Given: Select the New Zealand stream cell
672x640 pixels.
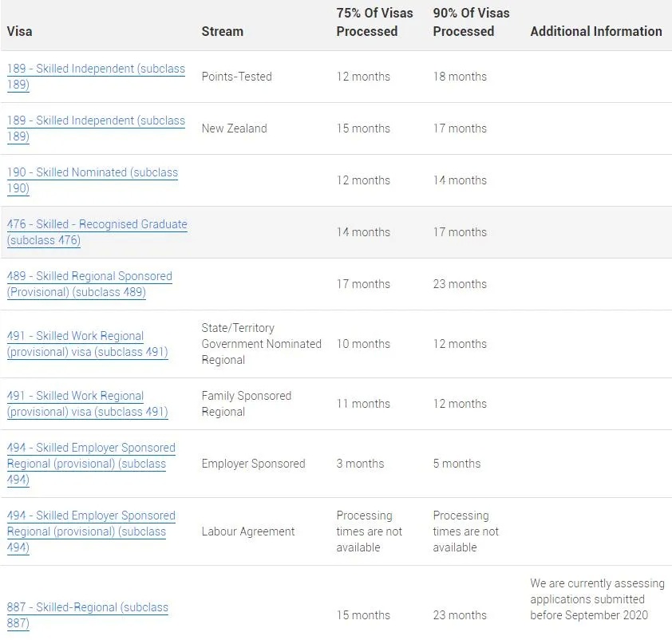Looking at the screenshot, I should tap(235, 128).
